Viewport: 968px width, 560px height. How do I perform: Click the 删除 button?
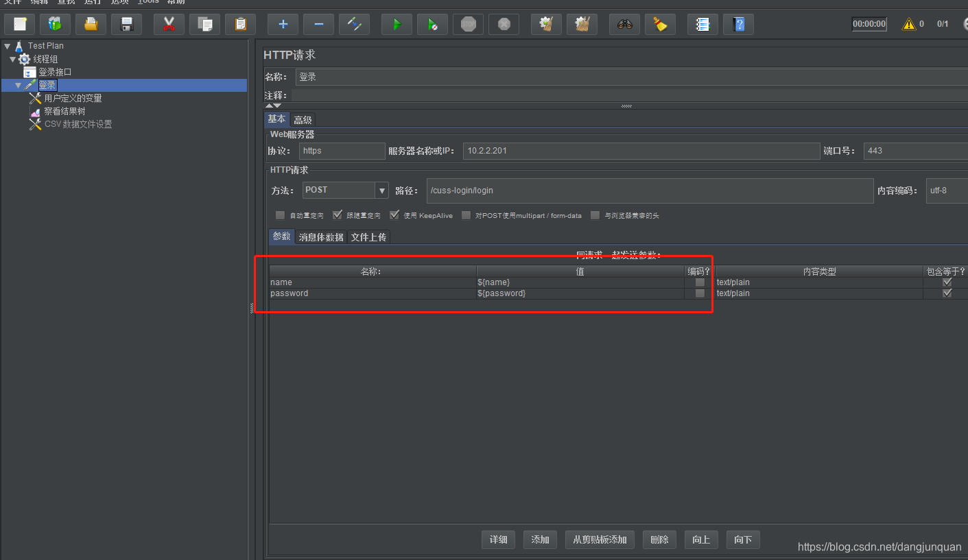pos(659,539)
